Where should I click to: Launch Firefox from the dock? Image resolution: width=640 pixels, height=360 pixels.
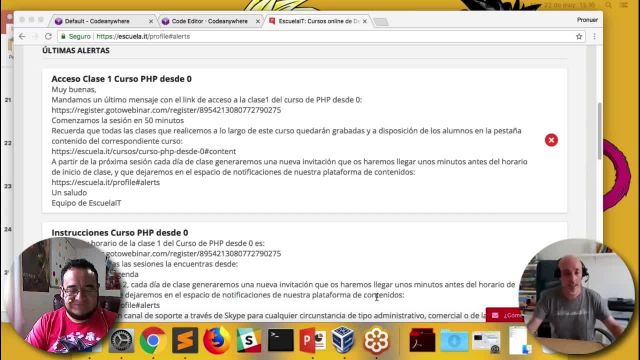(217, 340)
